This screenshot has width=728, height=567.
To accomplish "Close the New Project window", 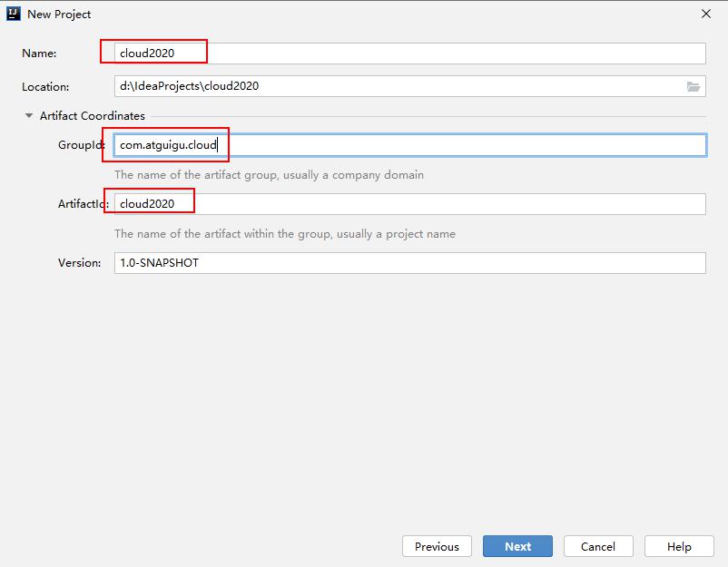I will pyautogui.click(x=706, y=14).
